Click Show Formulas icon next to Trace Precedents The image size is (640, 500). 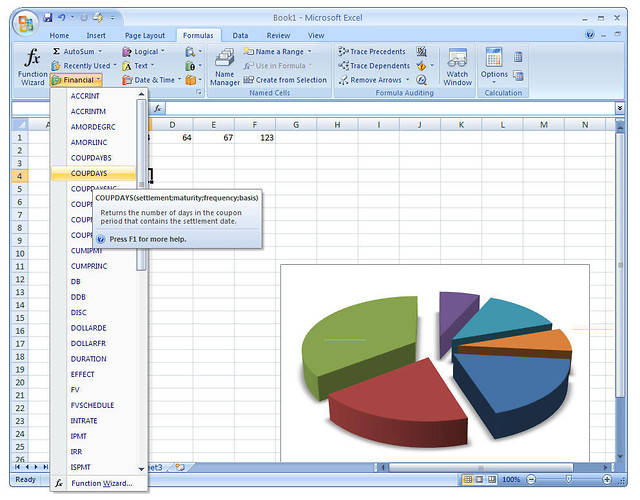(422, 51)
